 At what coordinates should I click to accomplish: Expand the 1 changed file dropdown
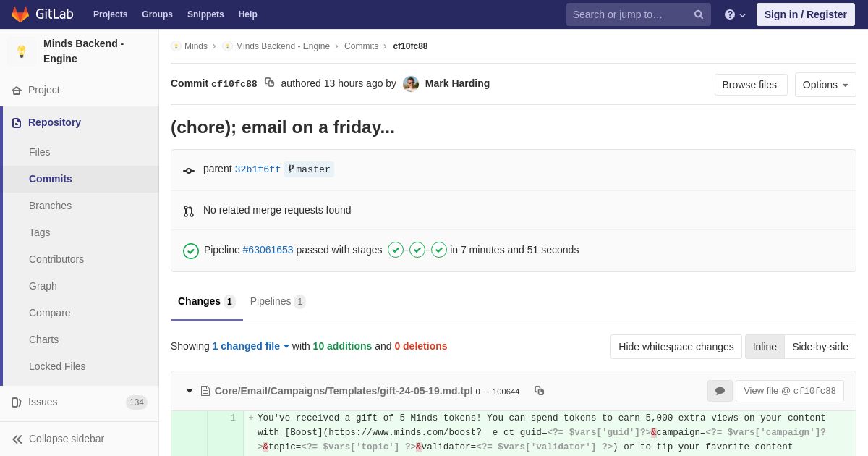pos(250,346)
